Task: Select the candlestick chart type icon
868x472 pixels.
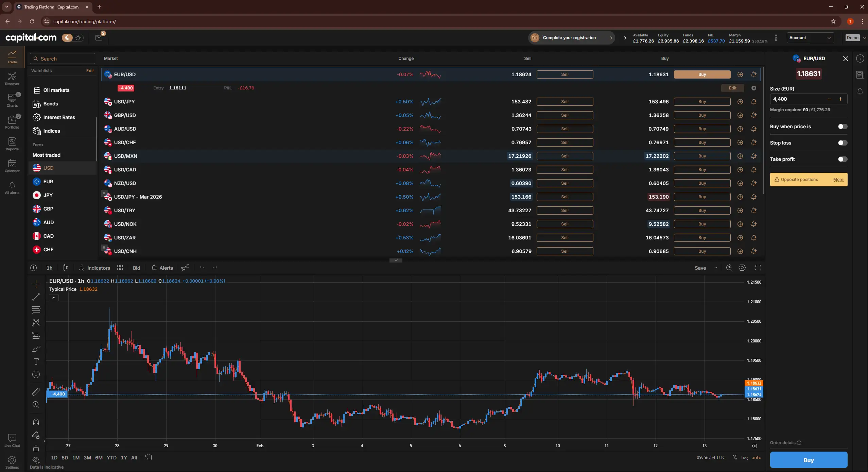Action: [x=66, y=268]
